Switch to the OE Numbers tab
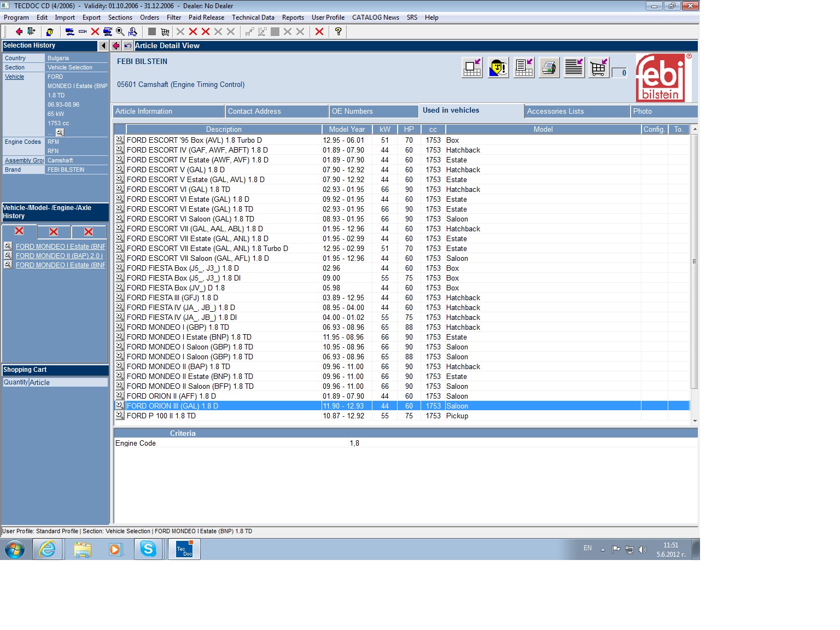This screenshot has width=840, height=630. click(374, 112)
